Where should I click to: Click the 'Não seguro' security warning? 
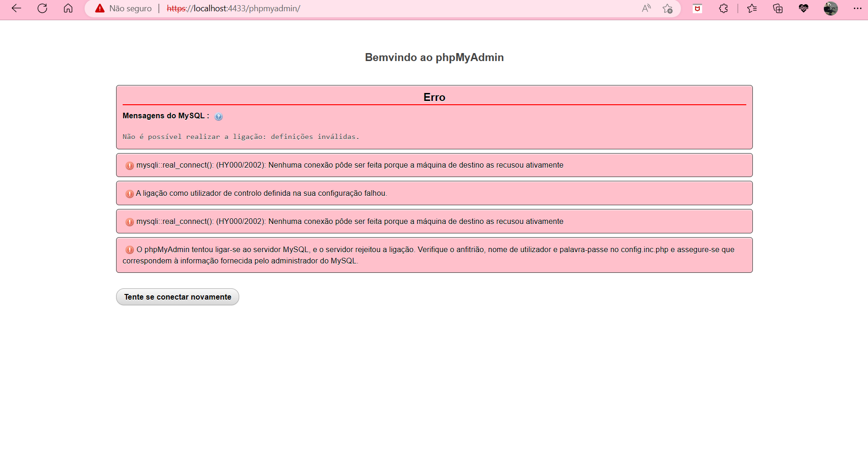(124, 8)
